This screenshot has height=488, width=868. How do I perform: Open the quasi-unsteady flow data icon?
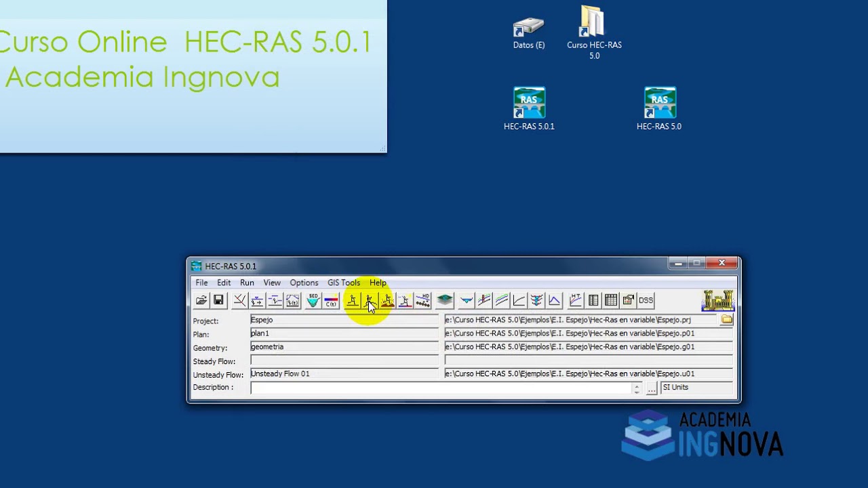(275, 300)
